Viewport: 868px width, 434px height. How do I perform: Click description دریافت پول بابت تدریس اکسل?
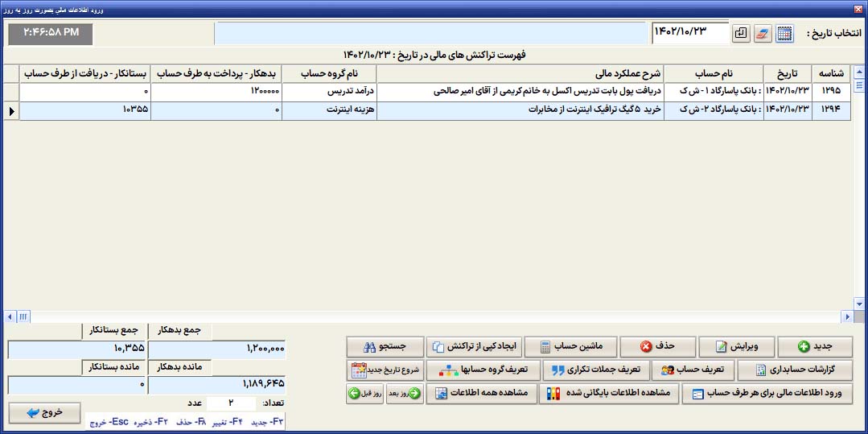pos(520,93)
